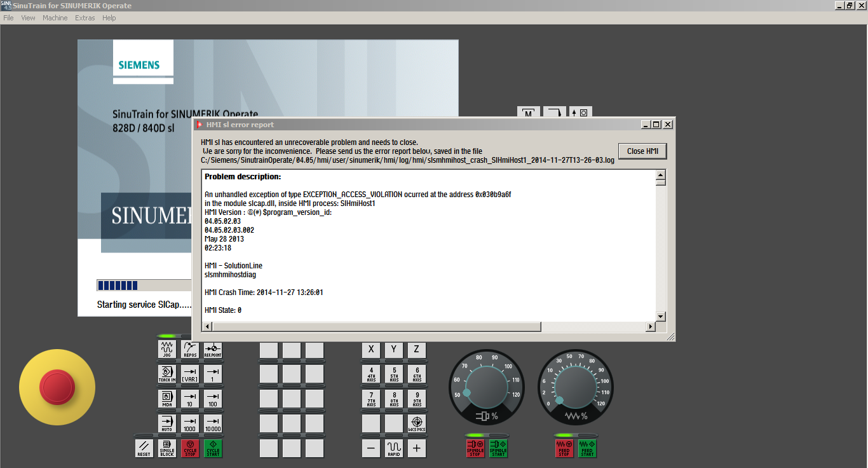Select the Y axis key
The height and width of the screenshot is (468, 868).
pyautogui.click(x=394, y=350)
